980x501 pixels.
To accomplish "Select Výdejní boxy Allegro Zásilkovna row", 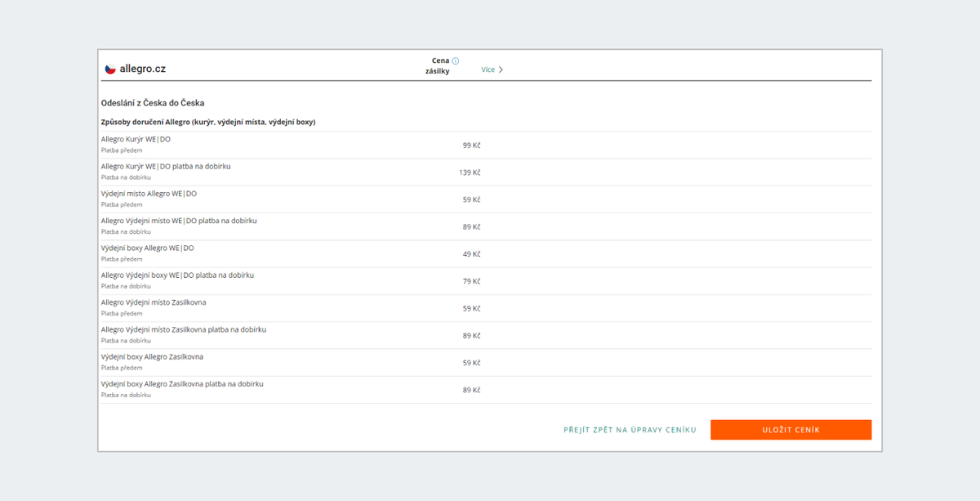I will click(x=486, y=363).
